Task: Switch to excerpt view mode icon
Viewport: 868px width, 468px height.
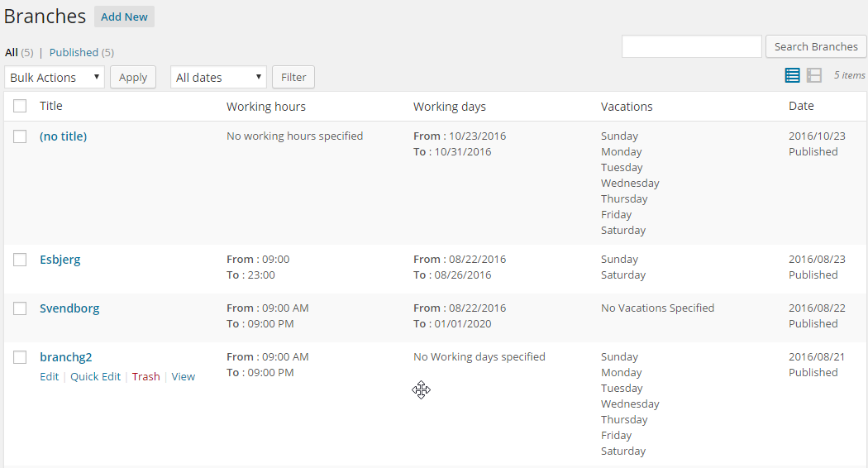Action: [x=814, y=75]
